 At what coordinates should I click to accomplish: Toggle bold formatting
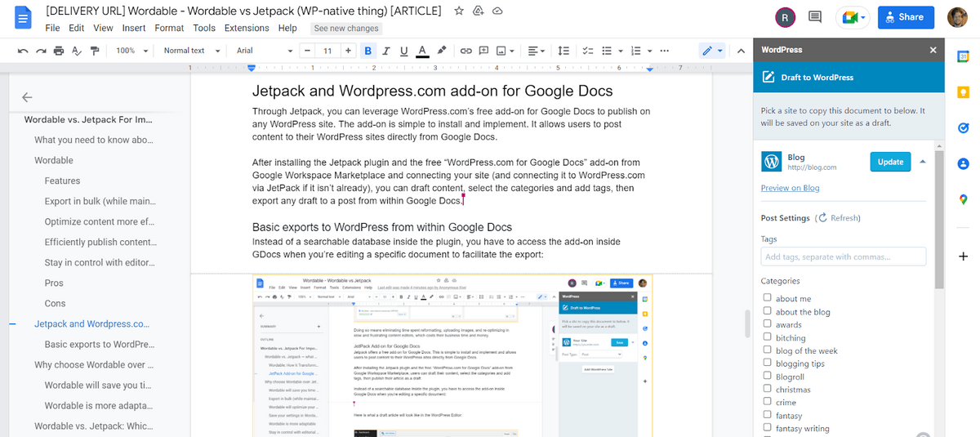(367, 51)
